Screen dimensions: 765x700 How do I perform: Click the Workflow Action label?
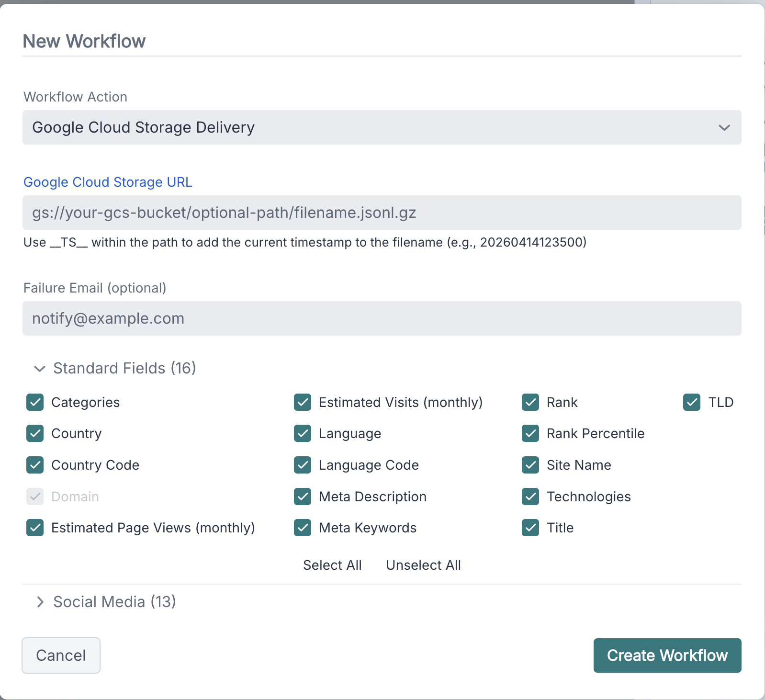[x=75, y=97]
